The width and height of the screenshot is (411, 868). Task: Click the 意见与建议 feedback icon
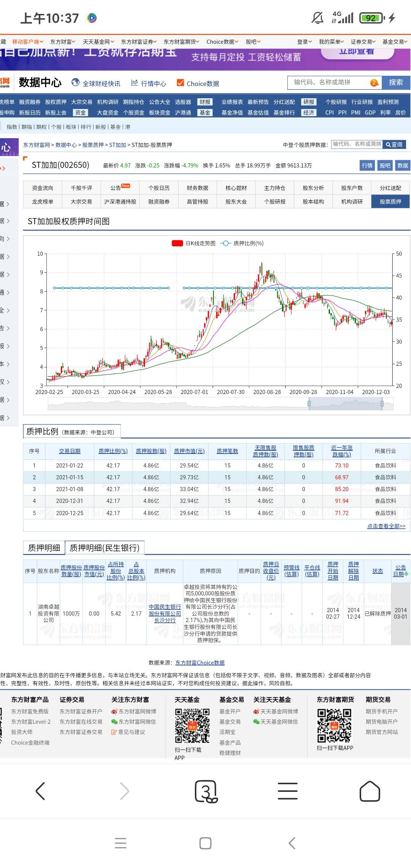[114, 732]
